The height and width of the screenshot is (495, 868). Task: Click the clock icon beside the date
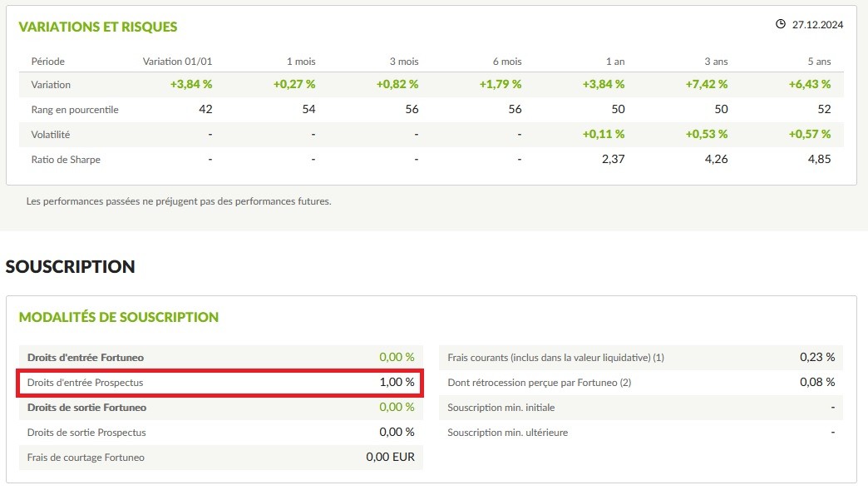point(780,24)
